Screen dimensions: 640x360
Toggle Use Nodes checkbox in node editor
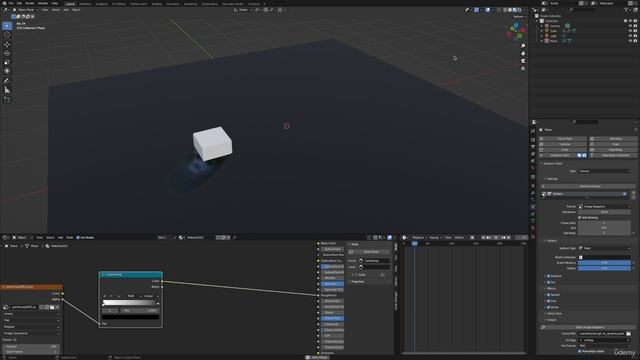pyautogui.click(x=78, y=238)
